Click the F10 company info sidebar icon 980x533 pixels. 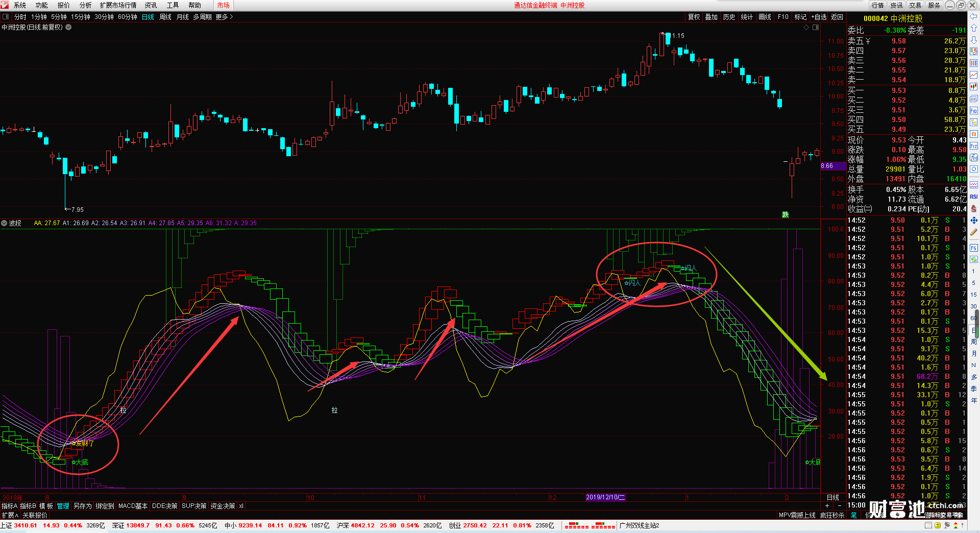(974, 110)
